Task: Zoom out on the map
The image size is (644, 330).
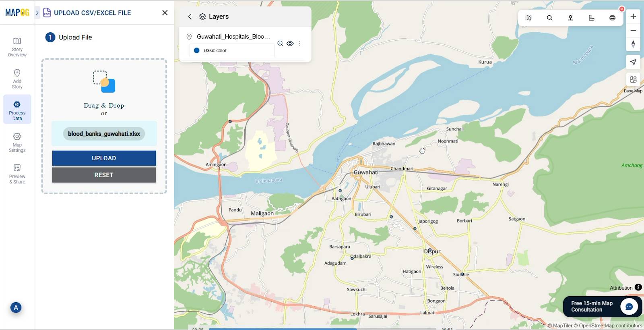Action: pyautogui.click(x=633, y=31)
